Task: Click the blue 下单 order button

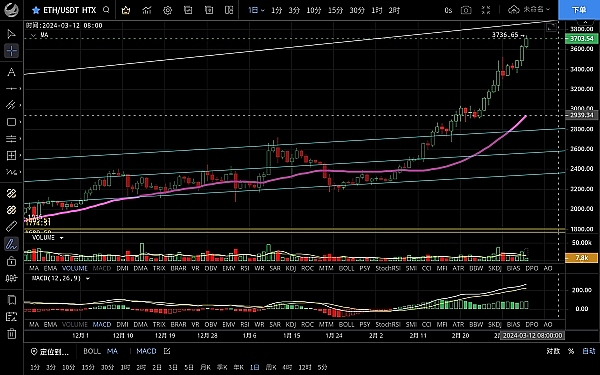Action: click(579, 10)
